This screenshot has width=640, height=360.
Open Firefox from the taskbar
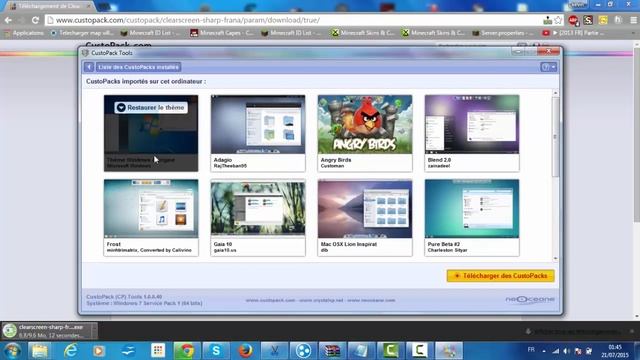tap(245, 351)
